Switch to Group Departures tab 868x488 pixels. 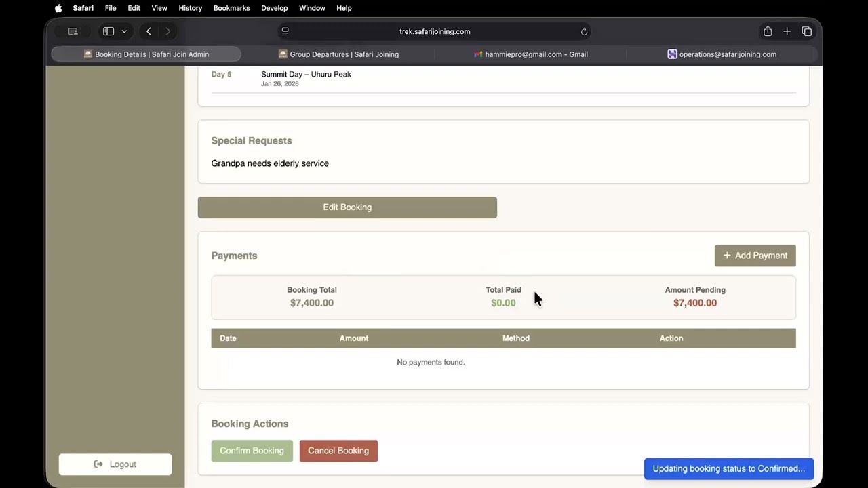(338, 54)
